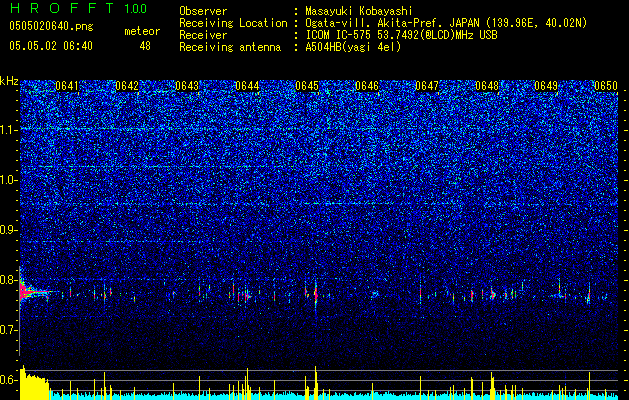Click the version number 1.00
The width and height of the screenshot is (629, 400).
(135, 8)
